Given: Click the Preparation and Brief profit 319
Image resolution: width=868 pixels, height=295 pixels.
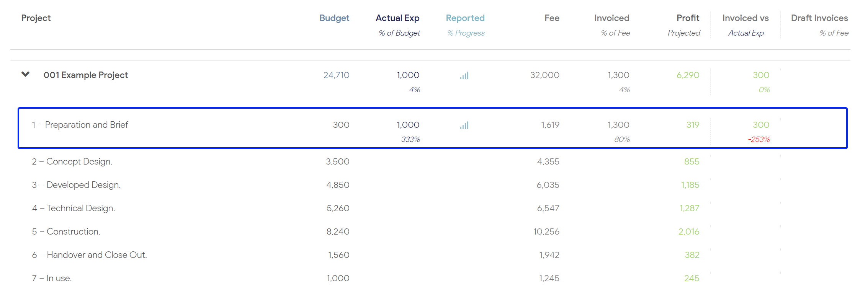Looking at the screenshot, I should (x=693, y=125).
